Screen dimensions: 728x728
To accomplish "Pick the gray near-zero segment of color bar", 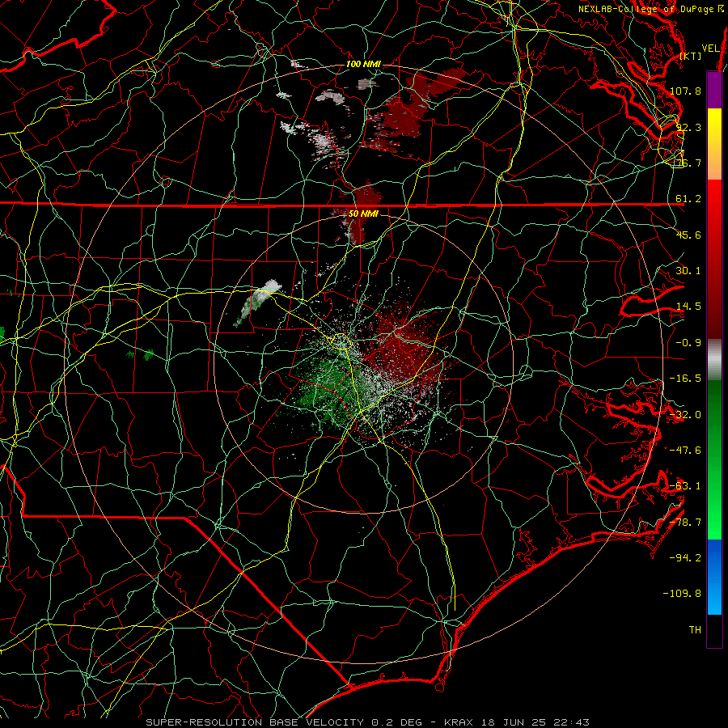I will click(x=714, y=360).
